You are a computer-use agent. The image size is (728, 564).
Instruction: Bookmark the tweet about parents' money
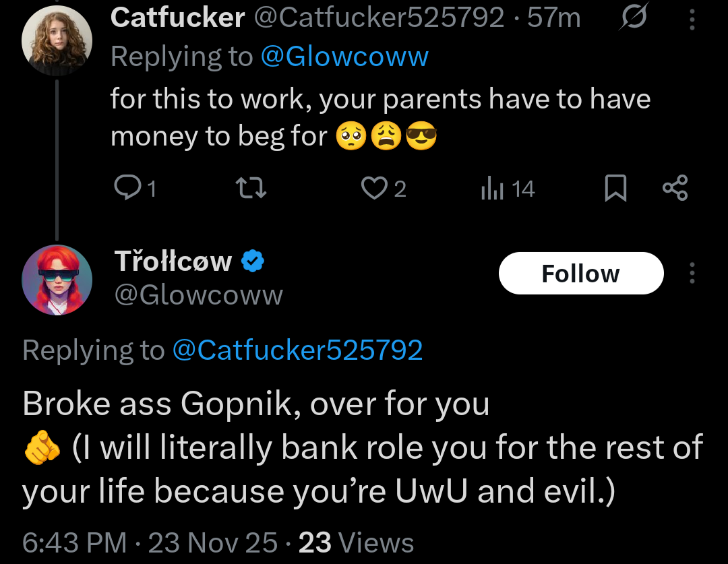(615, 189)
